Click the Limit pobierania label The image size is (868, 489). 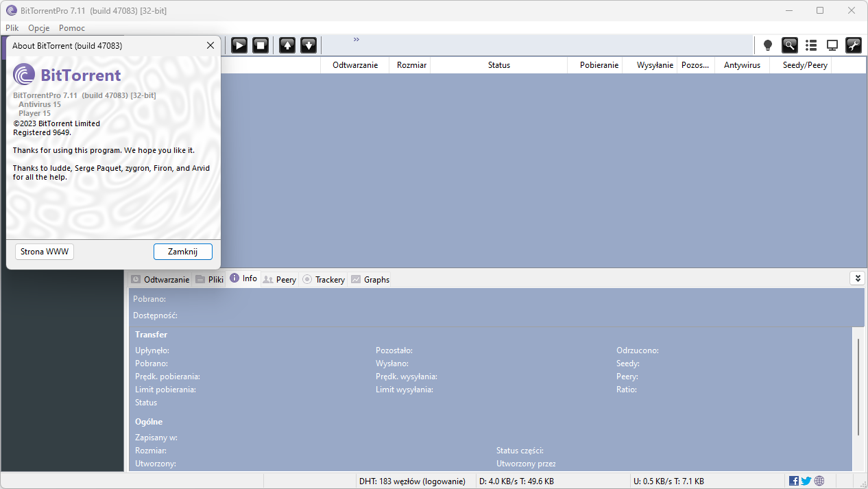(165, 390)
